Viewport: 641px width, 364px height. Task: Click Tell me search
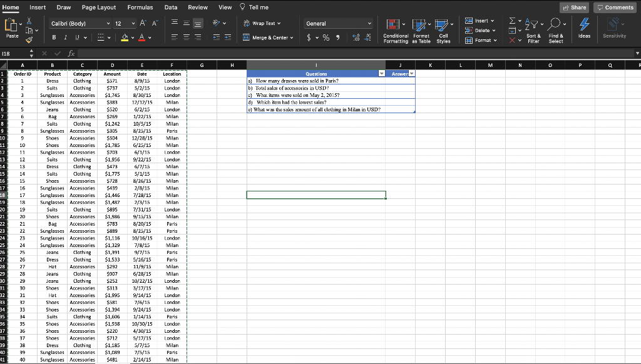254,7
